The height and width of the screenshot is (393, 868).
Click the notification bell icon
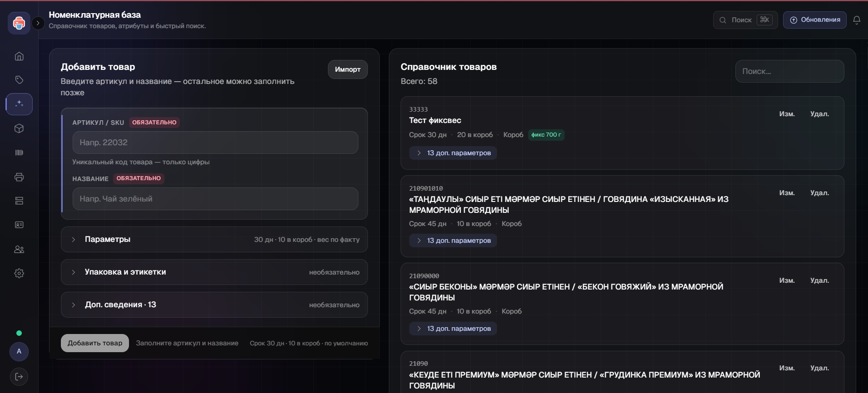(x=857, y=20)
